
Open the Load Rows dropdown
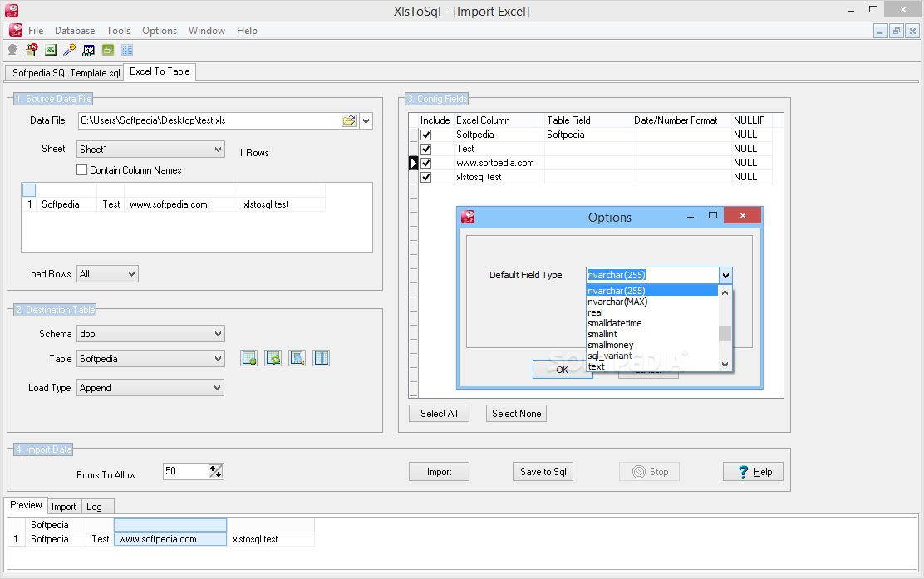pos(107,274)
